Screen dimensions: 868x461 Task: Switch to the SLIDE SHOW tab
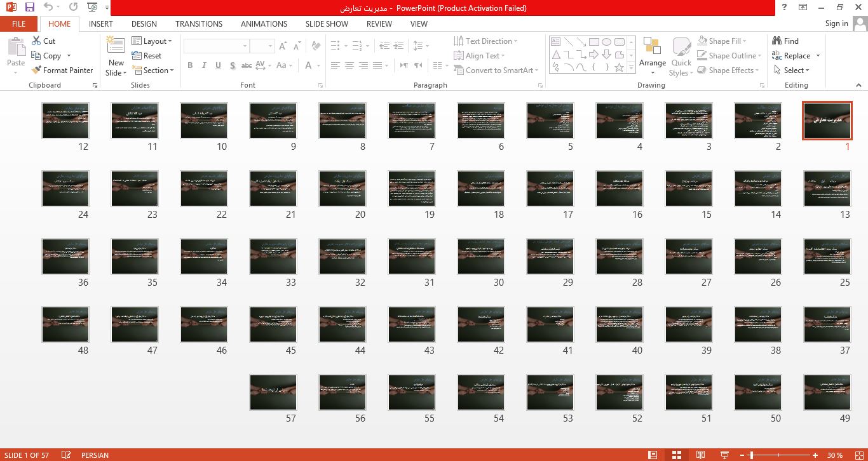click(x=327, y=24)
